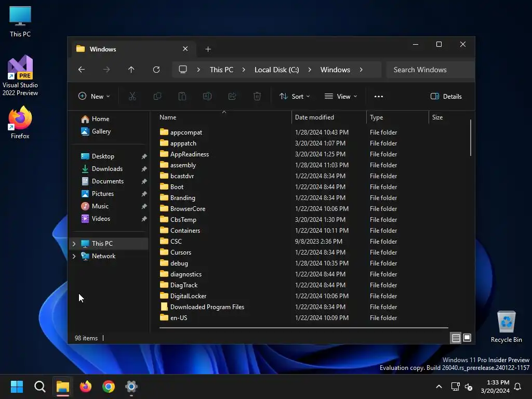Unpin Videos using its pin icon
Image resolution: width=532 pixels, height=399 pixels.
pyautogui.click(x=144, y=219)
